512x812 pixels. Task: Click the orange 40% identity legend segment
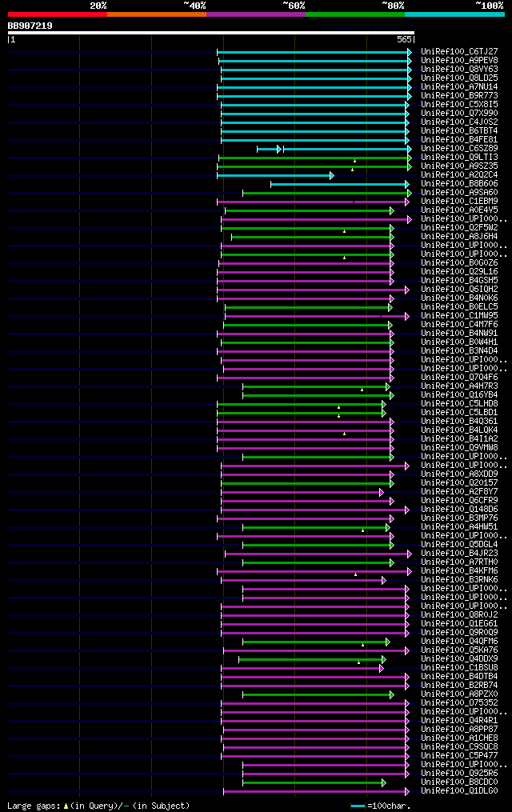[x=157, y=14]
